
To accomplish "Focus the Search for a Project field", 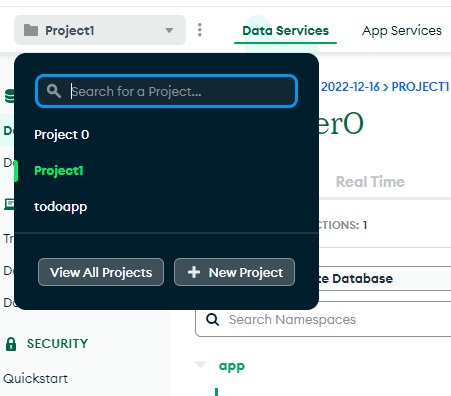I will point(166,91).
